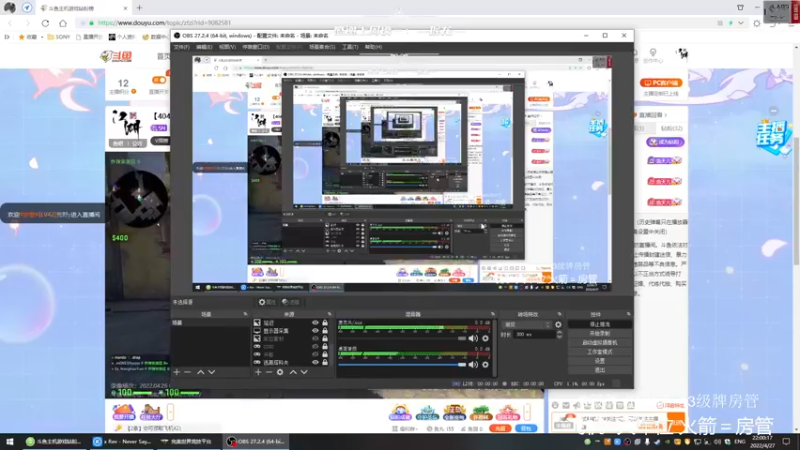The height and width of the screenshot is (450, 800).
Task: Move source down with arrow icon
Action: (x=304, y=372)
